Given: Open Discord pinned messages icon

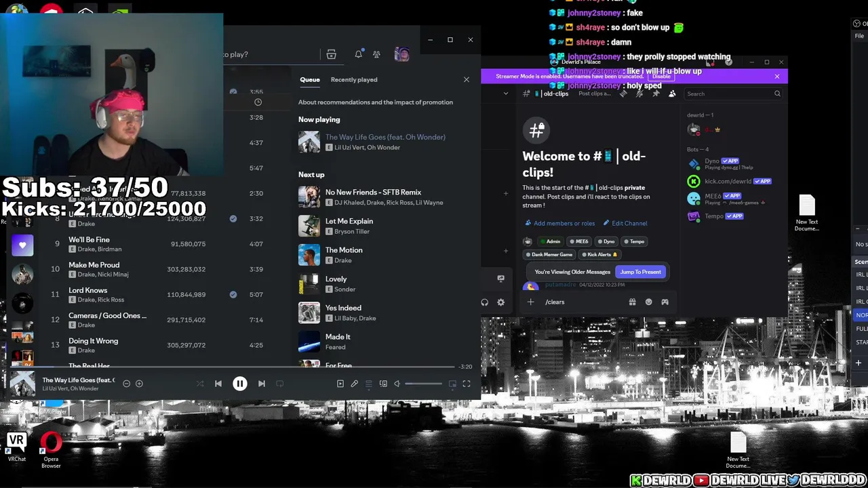Looking at the screenshot, I should (656, 94).
